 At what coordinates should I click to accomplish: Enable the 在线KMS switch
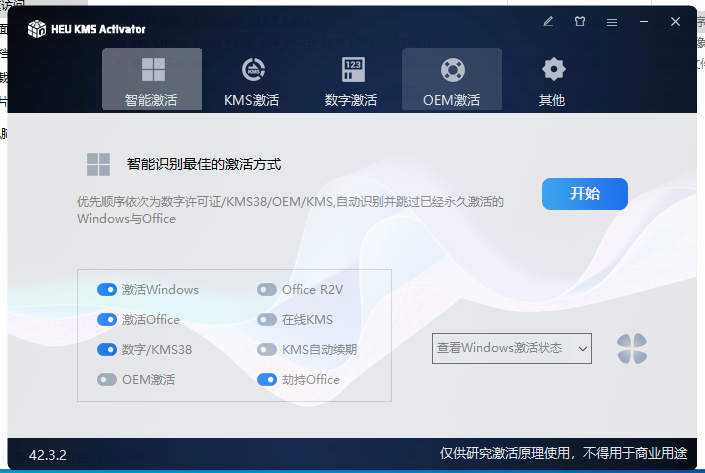point(267,320)
